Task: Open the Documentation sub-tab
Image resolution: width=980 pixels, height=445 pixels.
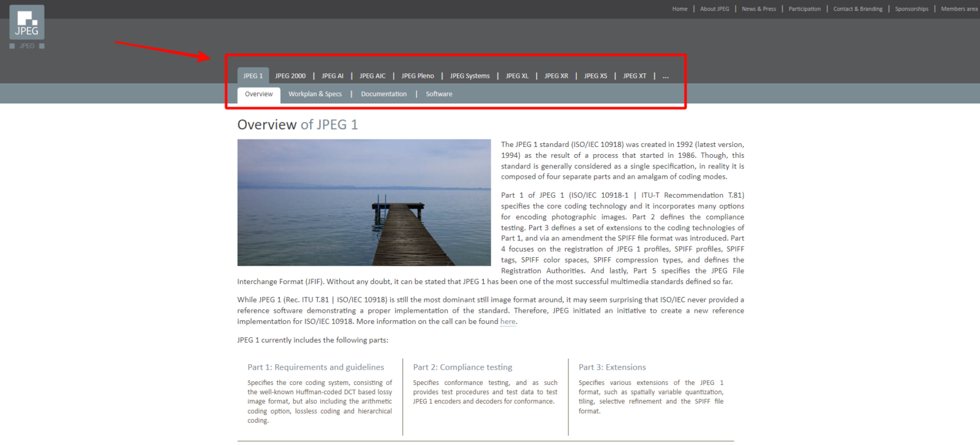Action: point(384,94)
